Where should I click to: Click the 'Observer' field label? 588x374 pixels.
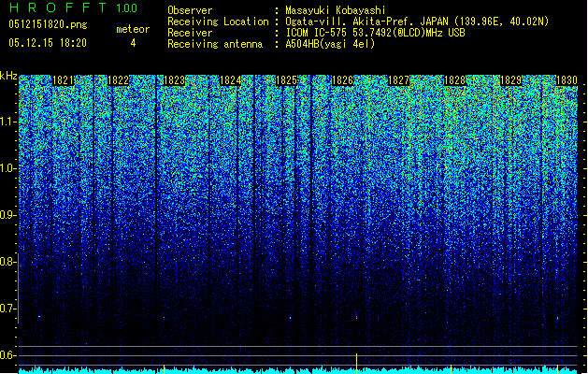click(x=190, y=10)
